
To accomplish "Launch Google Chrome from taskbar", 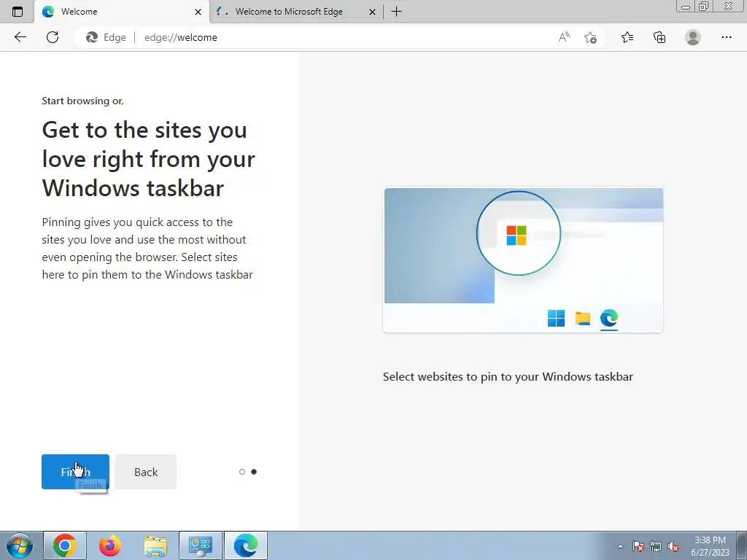I will 65,545.
